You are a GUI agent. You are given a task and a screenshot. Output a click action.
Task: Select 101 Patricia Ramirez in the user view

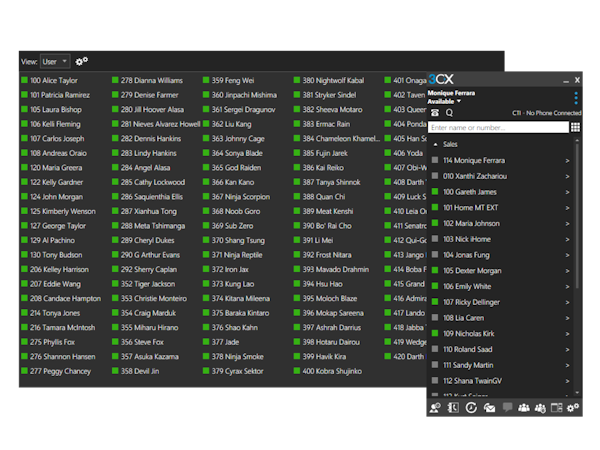point(56,95)
